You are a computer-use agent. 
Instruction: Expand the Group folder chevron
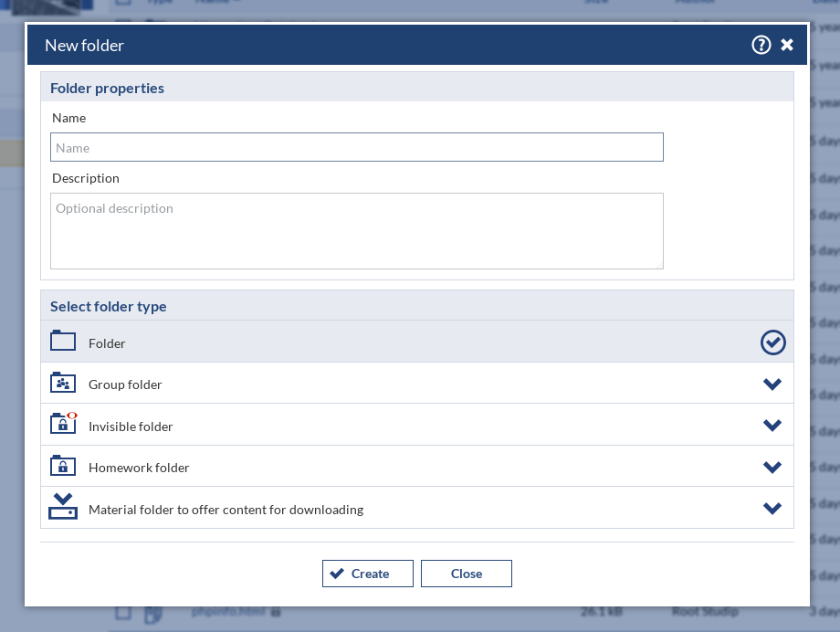coord(772,384)
